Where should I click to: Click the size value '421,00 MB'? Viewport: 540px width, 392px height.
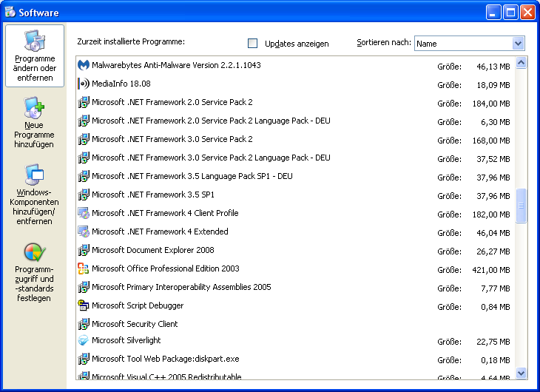(x=491, y=270)
